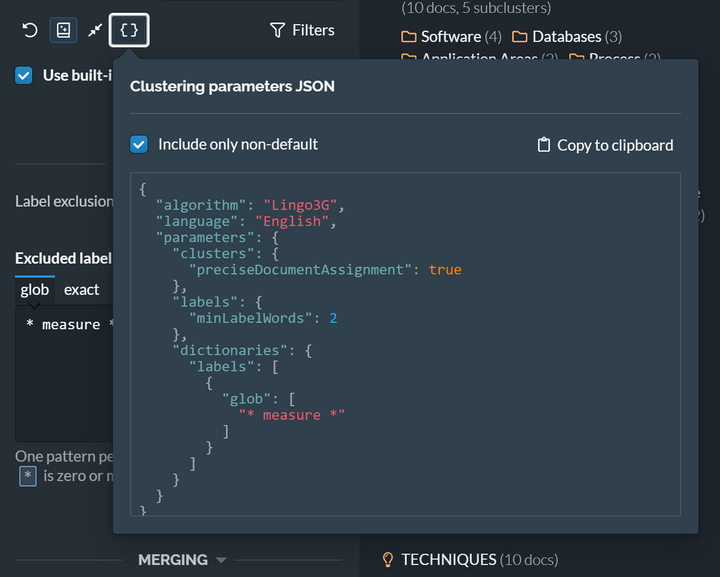
Task: Open the Filters funnel button
Action: point(302,30)
